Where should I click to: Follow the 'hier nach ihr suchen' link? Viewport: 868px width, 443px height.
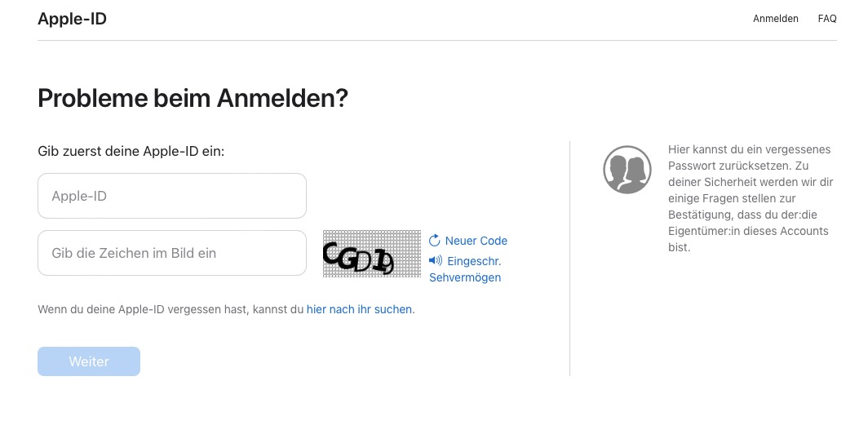(x=359, y=309)
